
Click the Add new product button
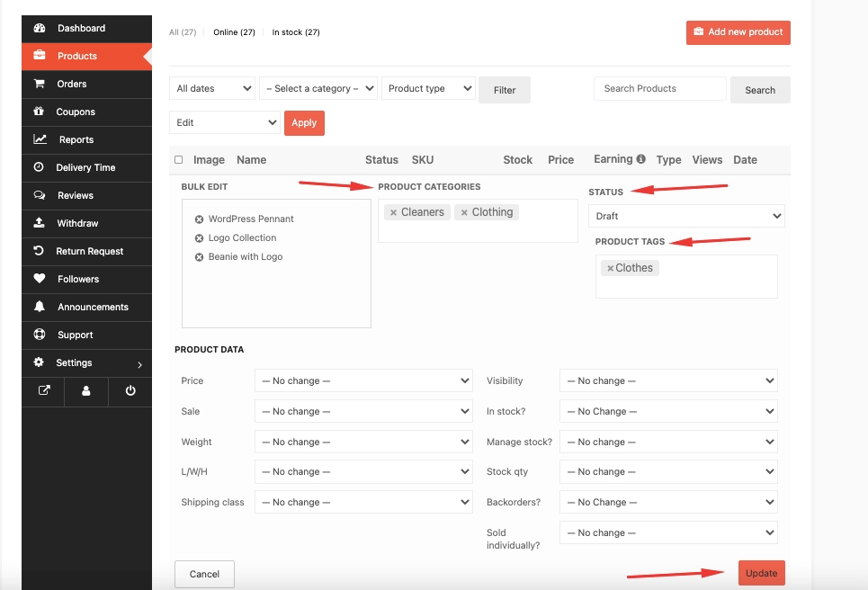point(738,31)
